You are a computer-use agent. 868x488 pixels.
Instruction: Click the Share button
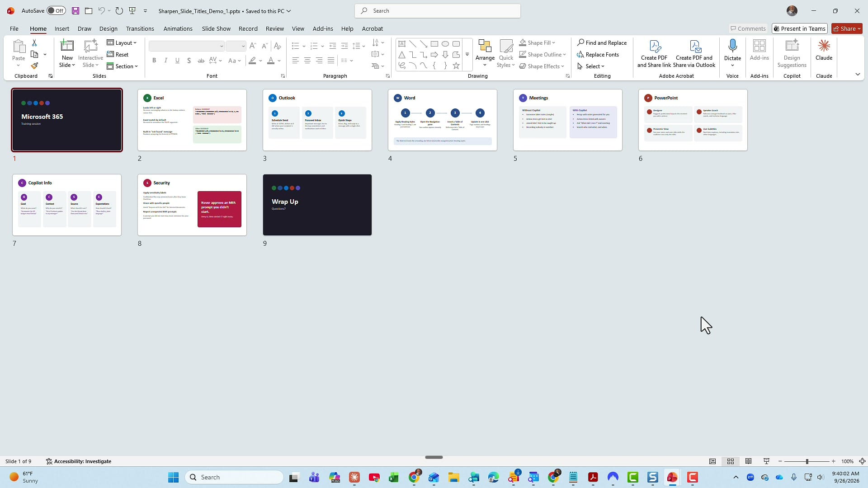pos(847,28)
